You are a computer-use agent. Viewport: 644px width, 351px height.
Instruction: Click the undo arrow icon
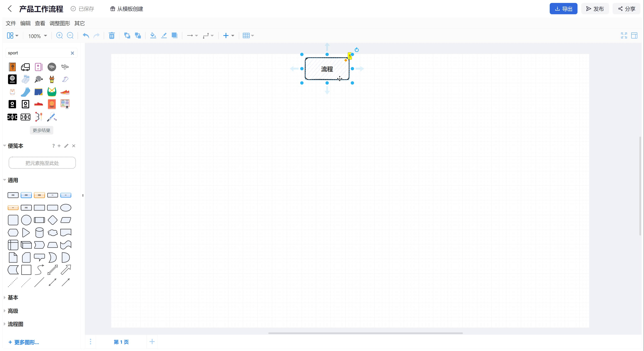coord(86,36)
